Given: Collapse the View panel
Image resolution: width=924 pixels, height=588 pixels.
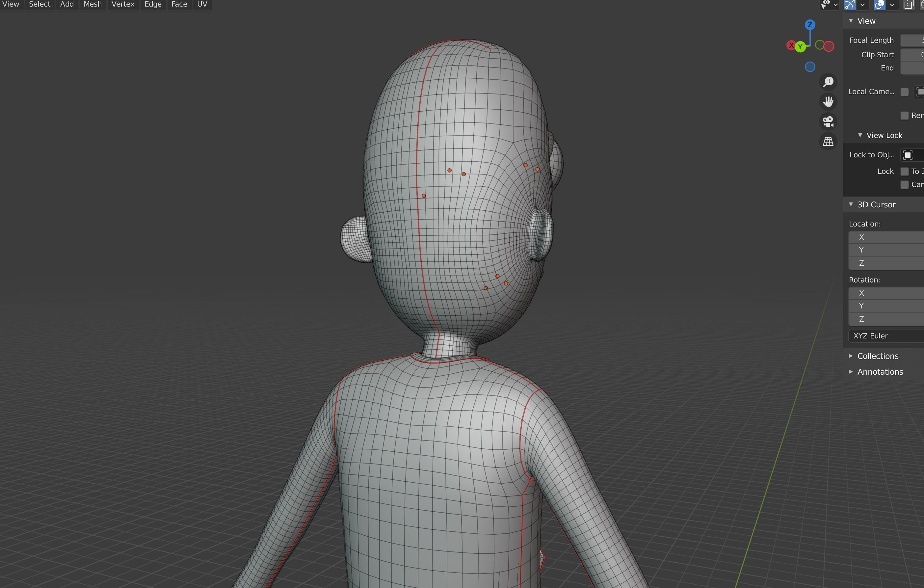Looking at the screenshot, I should point(851,21).
